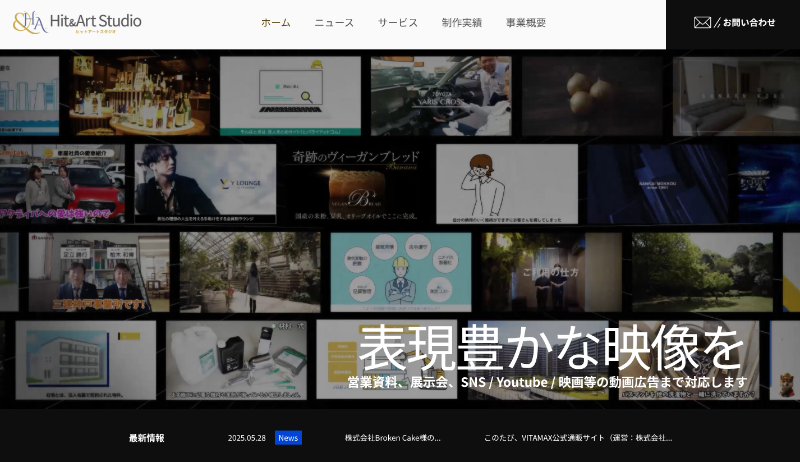This screenshot has width=800, height=462.
Task: Open the hard hat worker infographic thumbnail
Action: click(x=400, y=272)
